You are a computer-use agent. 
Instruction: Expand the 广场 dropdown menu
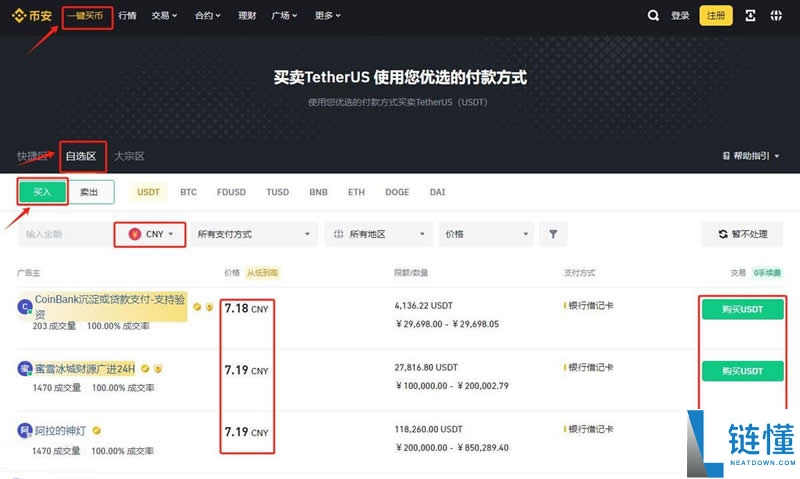tap(284, 16)
